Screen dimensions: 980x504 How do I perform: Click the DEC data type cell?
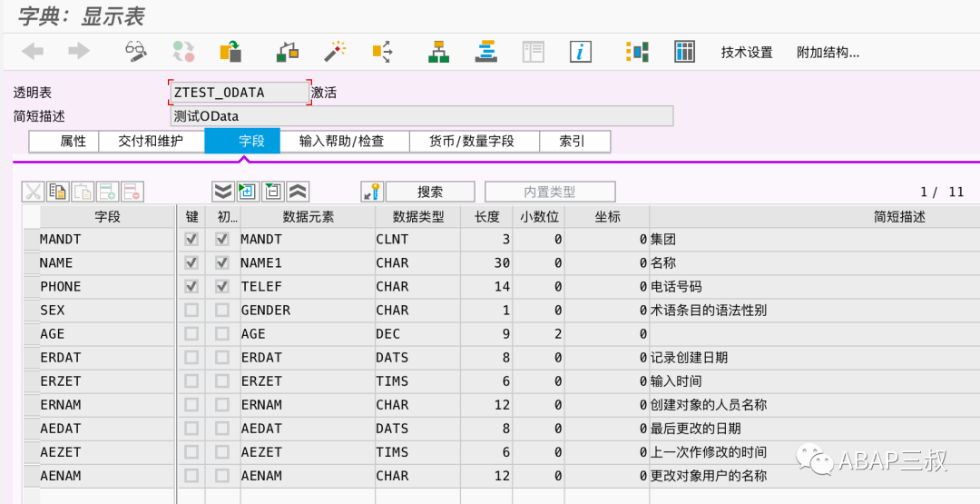pos(418,334)
